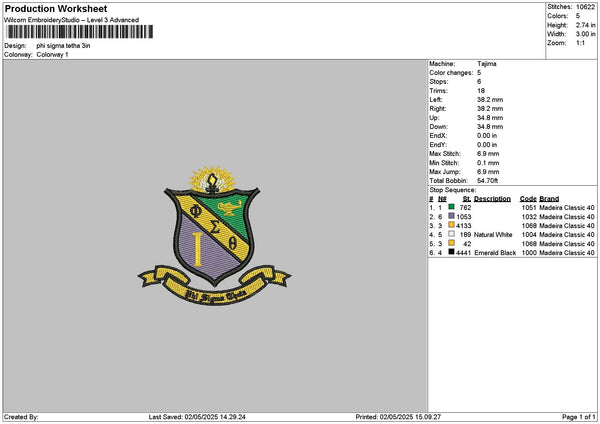Click the 'Emerald Black' description
Screen dimensions: 600x424
click(495, 253)
